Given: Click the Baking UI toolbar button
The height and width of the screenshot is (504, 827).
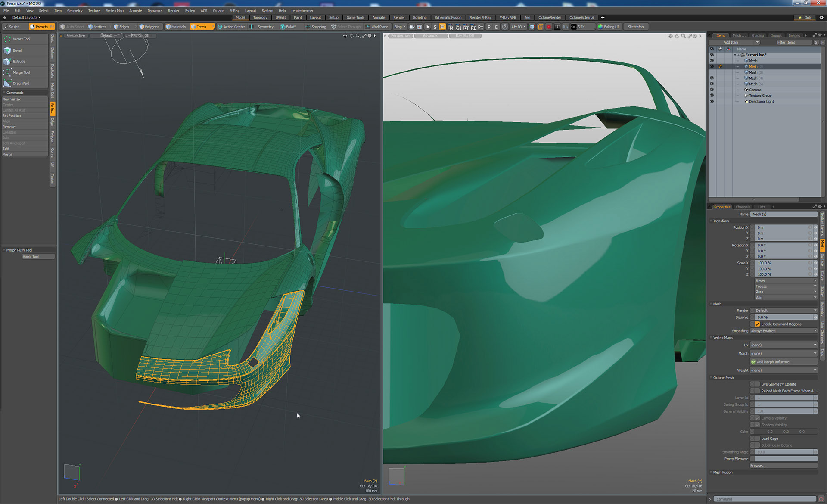Looking at the screenshot, I should tap(608, 27).
